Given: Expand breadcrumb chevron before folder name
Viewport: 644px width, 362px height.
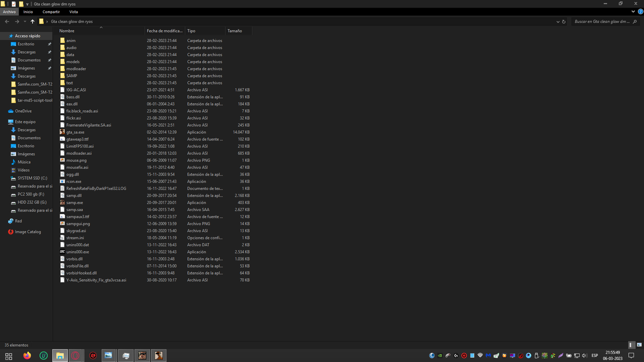Looking at the screenshot, I should click(x=47, y=22).
